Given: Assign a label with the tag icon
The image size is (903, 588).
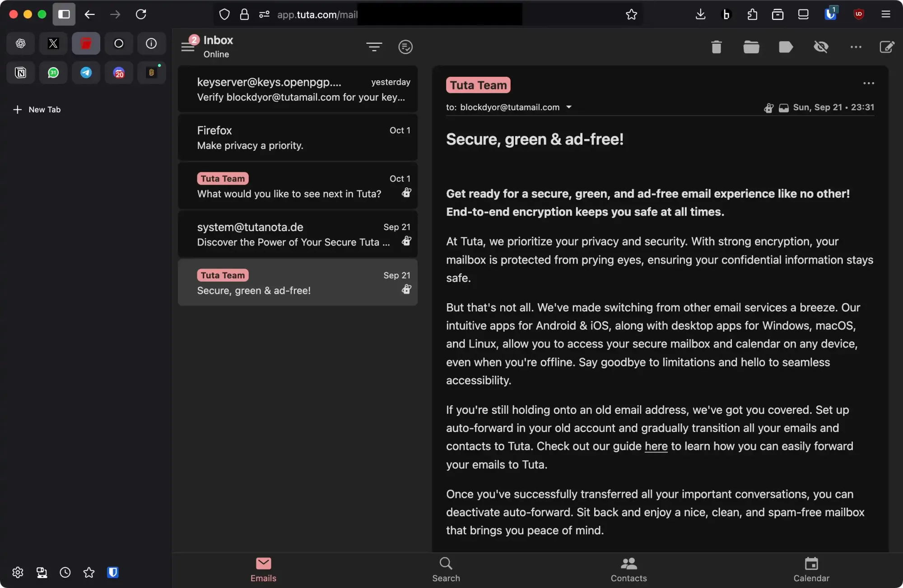Looking at the screenshot, I should (786, 47).
